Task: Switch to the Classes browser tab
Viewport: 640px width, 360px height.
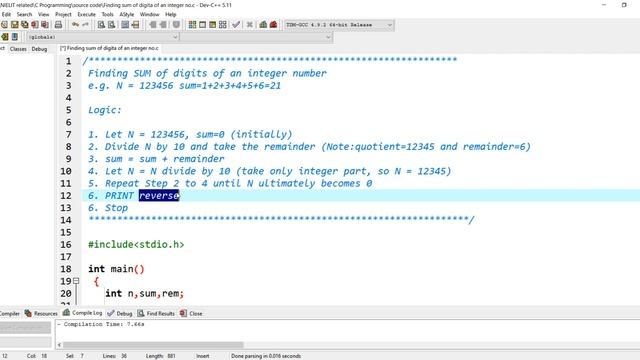Action: pyautogui.click(x=18, y=49)
